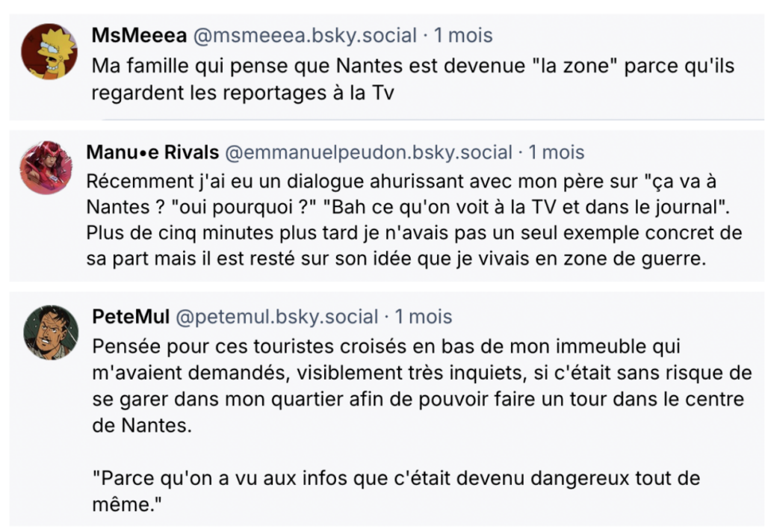The image size is (765, 532).
Task: Select the PeteMul display name
Action: (x=130, y=317)
